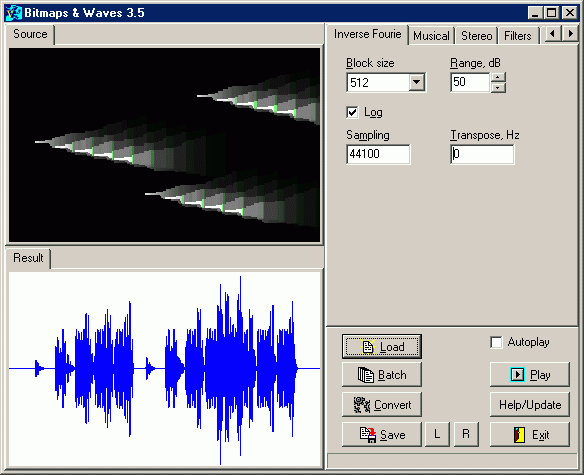Click the Load button
This screenshot has width=584, height=475.
(382, 347)
